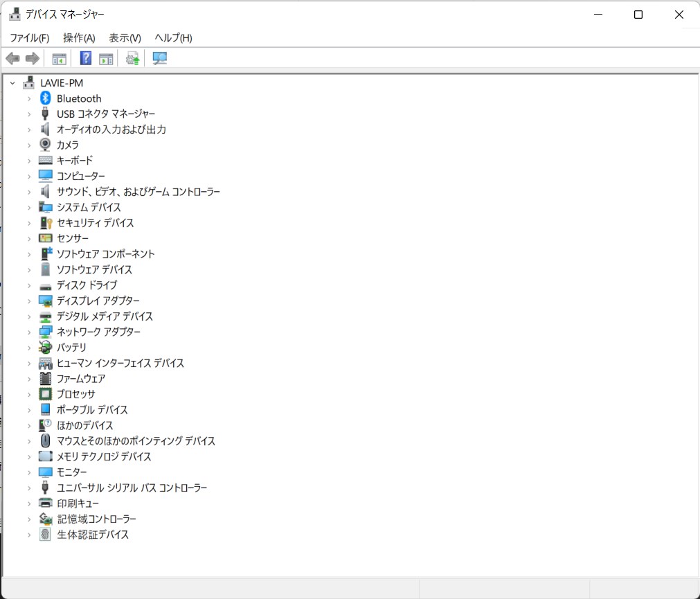Open the 表示(V) menu

click(125, 38)
